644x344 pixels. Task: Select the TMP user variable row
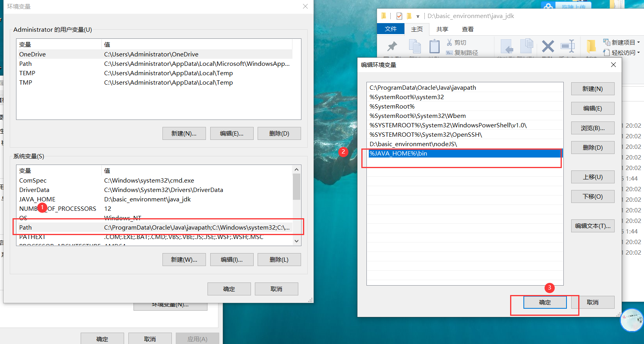click(x=155, y=83)
